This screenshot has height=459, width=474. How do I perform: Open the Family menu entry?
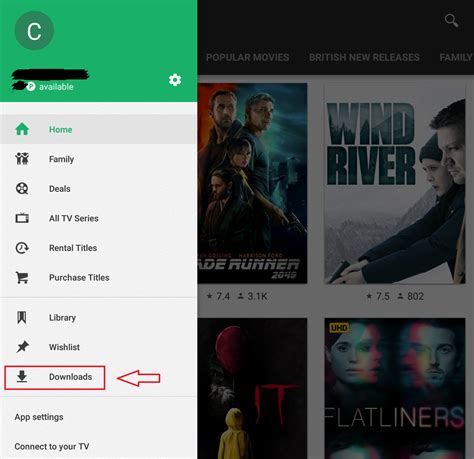tap(98, 159)
